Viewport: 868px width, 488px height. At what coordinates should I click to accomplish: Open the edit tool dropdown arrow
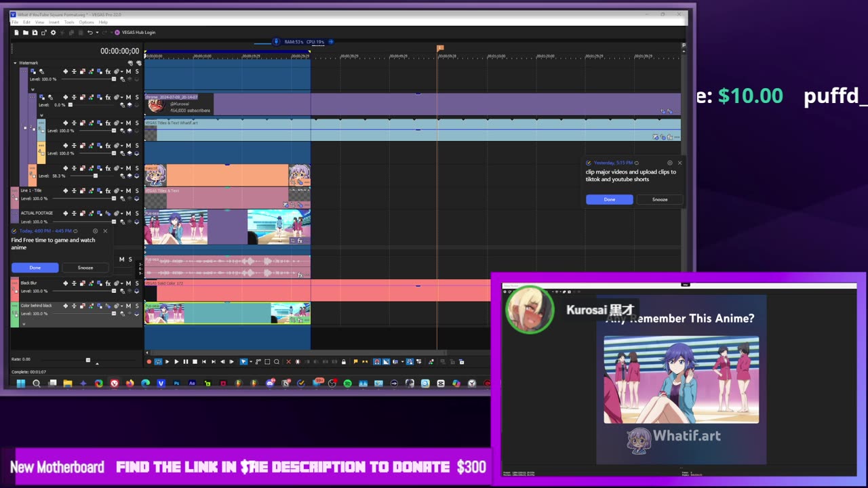(251, 361)
